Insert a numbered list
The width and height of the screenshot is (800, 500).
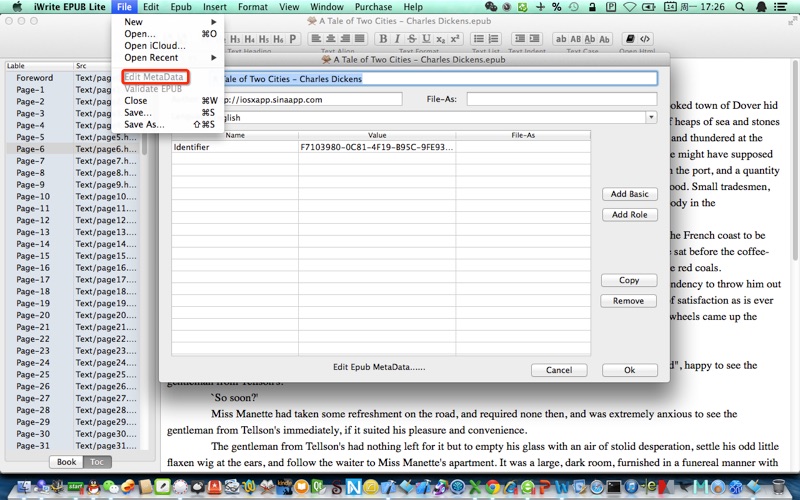pos(493,39)
